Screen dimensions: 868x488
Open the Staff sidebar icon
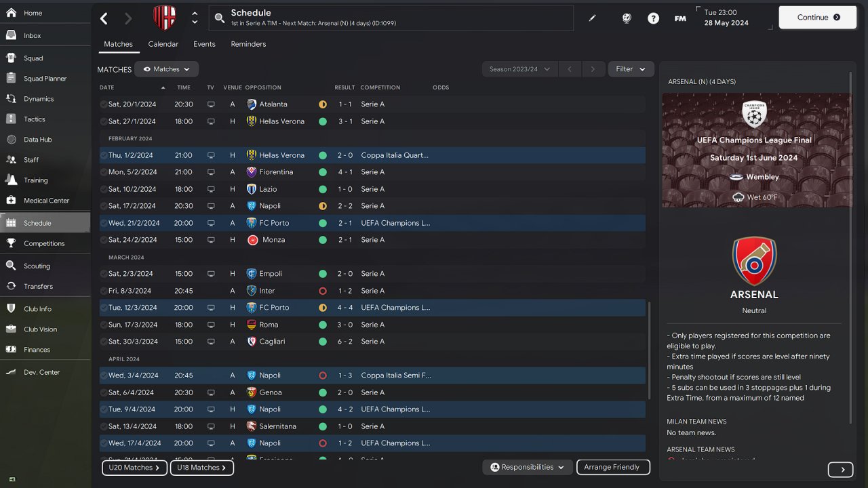pos(11,160)
